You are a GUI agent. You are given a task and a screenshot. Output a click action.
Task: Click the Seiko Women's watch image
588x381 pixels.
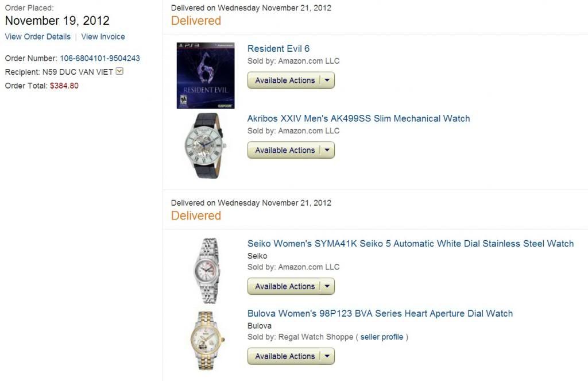point(206,271)
